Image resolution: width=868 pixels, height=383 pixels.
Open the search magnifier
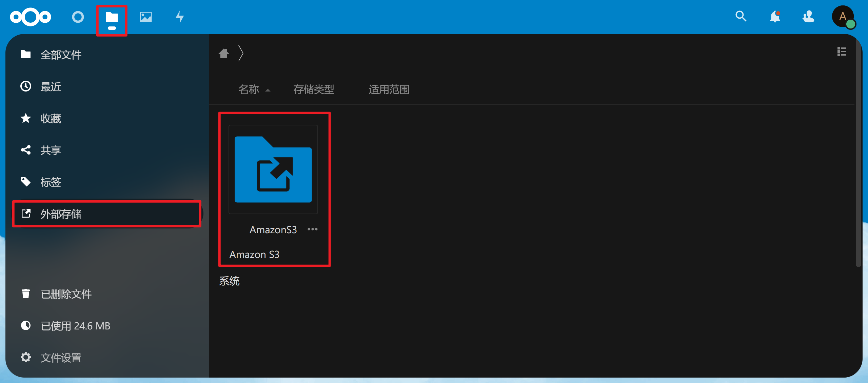click(x=741, y=16)
